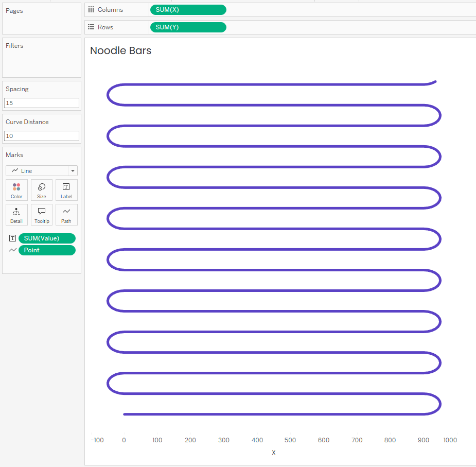
Task: Click the X axis label
Action: pos(273,452)
